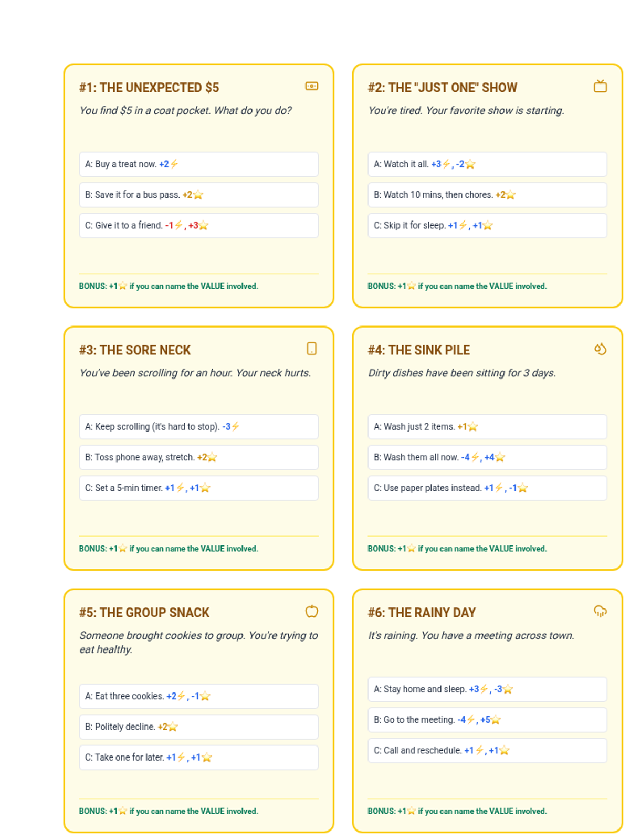Pick option B: Go to the meeting
This screenshot has width=630, height=840.
(487, 720)
